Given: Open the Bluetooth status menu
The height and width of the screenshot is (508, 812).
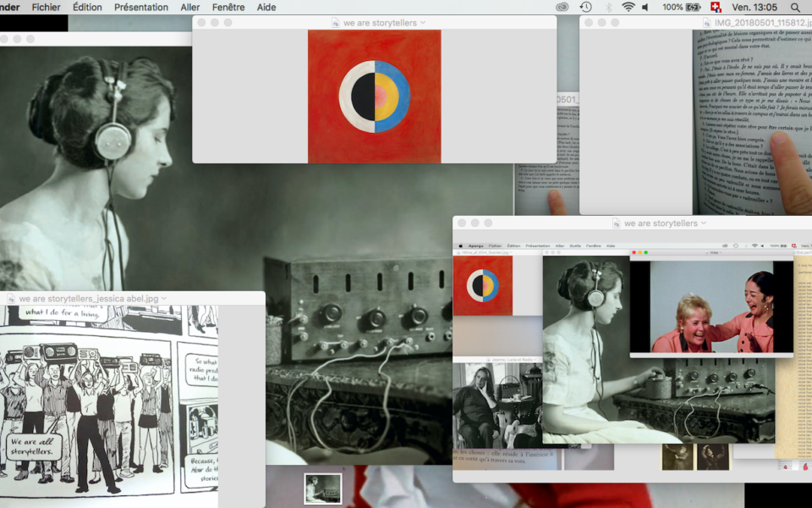Looking at the screenshot, I should [607, 7].
